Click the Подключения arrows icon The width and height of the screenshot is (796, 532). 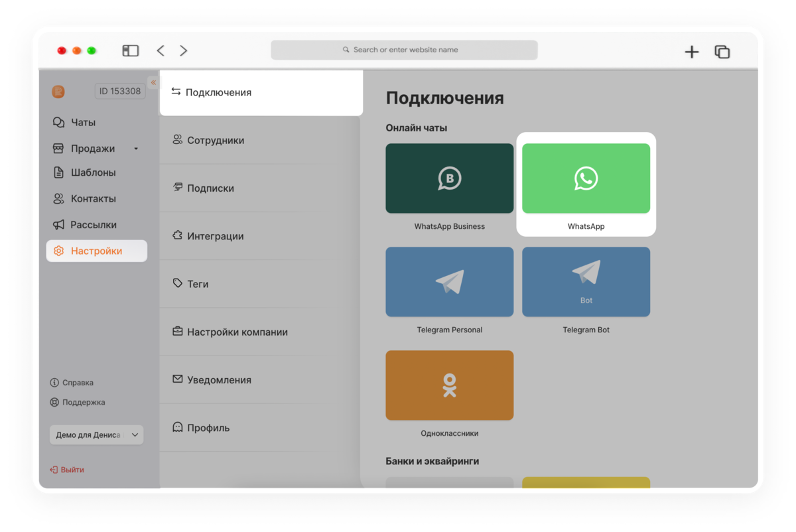coord(176,92)
